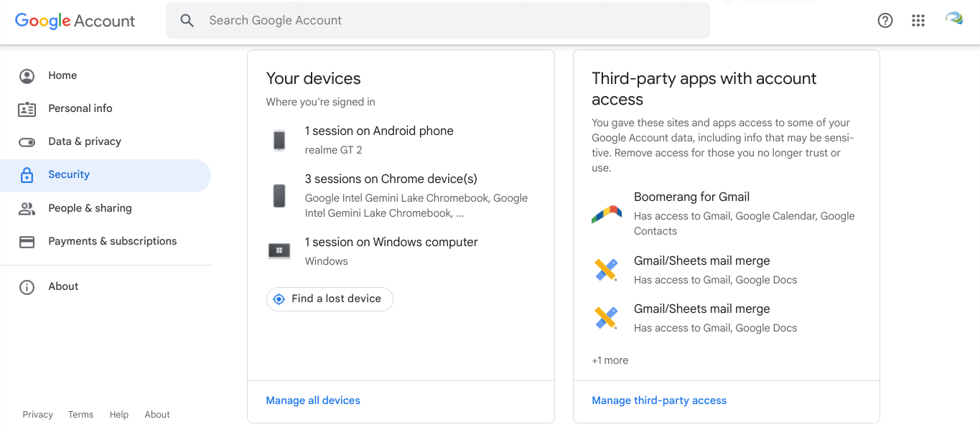Click the Help footer link
The image size is (980, 432).
coord(119,415)
